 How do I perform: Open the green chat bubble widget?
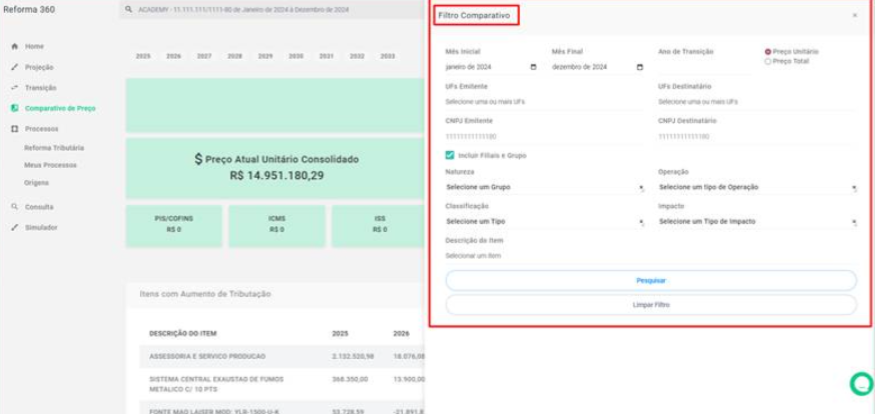click(x=862, y=384)
